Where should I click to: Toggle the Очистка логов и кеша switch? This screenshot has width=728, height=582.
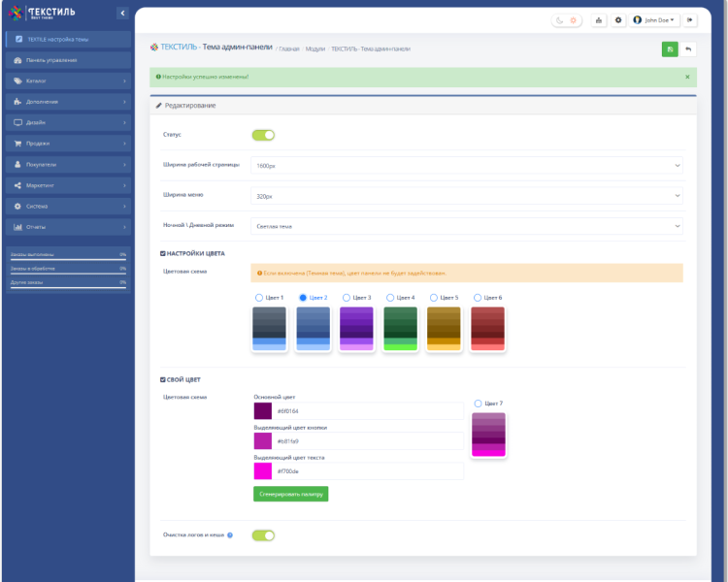tap(263, 534)
